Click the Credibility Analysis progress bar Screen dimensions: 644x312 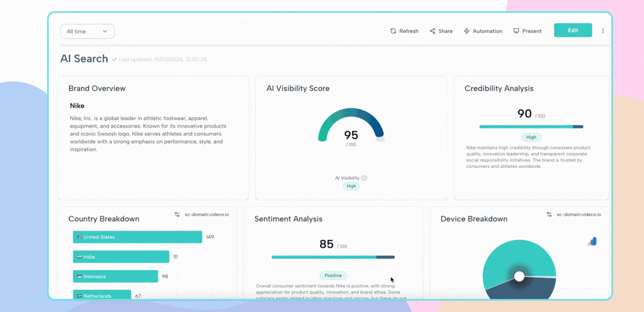coord(531,127)
